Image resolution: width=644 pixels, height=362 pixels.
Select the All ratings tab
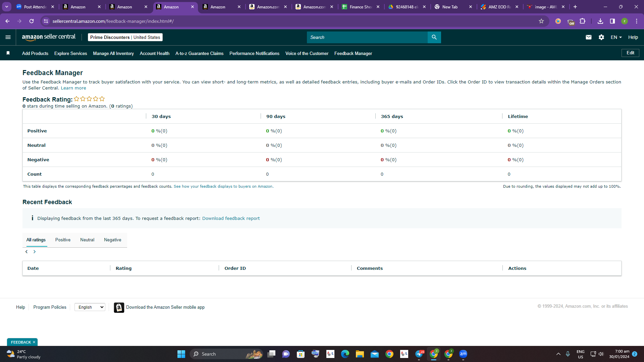(x=36, y=240)
